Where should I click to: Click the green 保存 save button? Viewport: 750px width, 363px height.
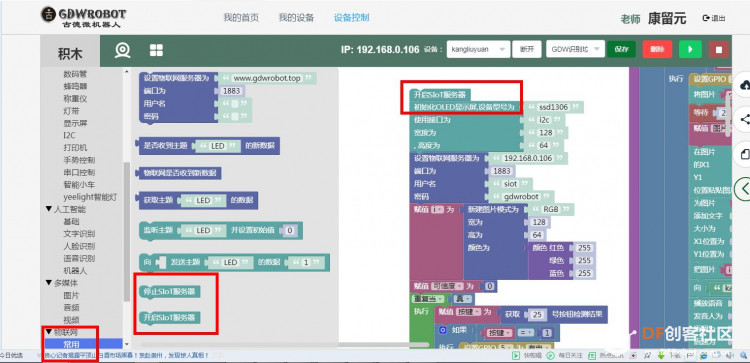click(621, 49)
